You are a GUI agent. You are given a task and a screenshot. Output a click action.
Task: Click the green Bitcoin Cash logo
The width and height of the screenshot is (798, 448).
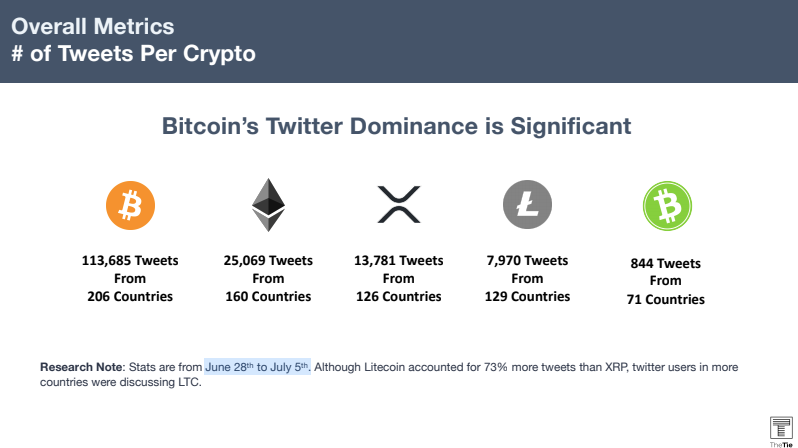coord(665,208)
